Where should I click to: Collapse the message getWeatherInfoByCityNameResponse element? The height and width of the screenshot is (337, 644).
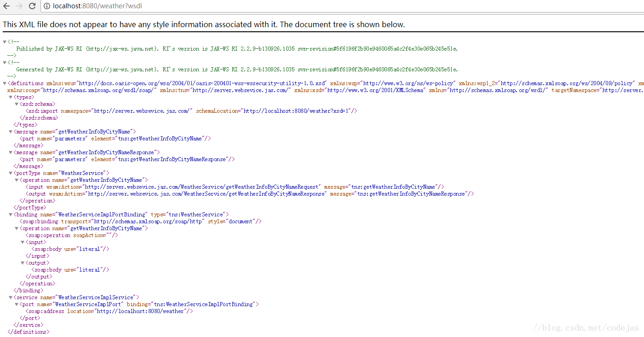coord(10,152)
